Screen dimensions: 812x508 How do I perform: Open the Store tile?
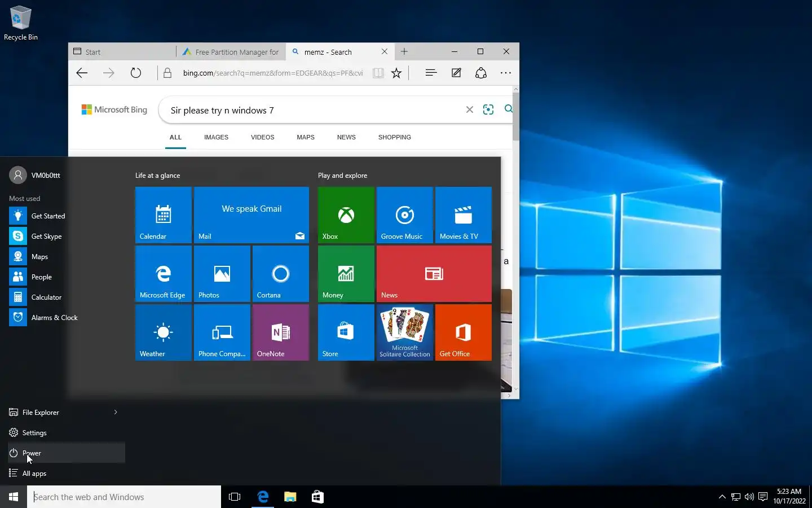[x=346, y=332]
